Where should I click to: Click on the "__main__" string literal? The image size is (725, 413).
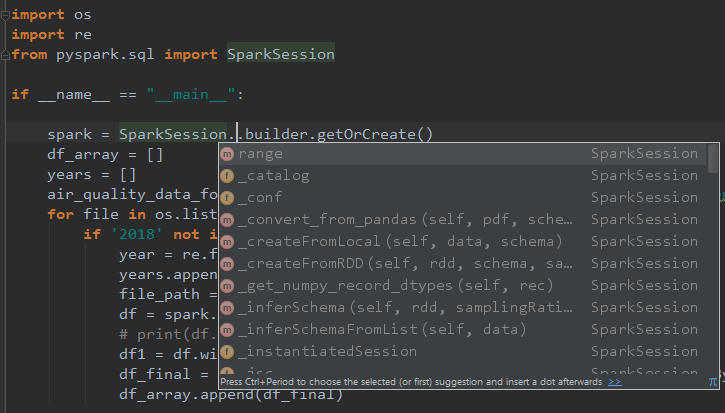193,95
